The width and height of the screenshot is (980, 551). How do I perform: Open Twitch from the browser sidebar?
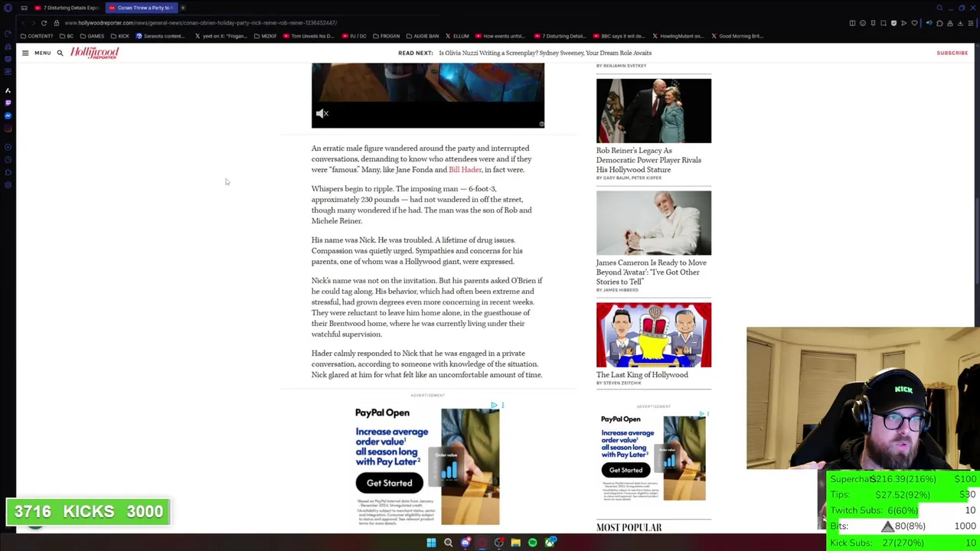pos(8,103)
